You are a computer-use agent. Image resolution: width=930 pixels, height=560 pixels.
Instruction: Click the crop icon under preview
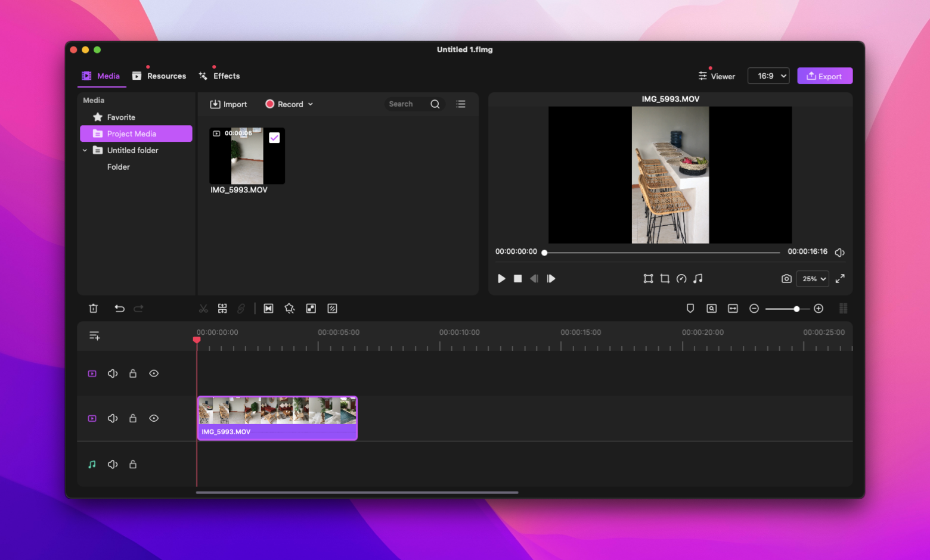pos(665,279)
